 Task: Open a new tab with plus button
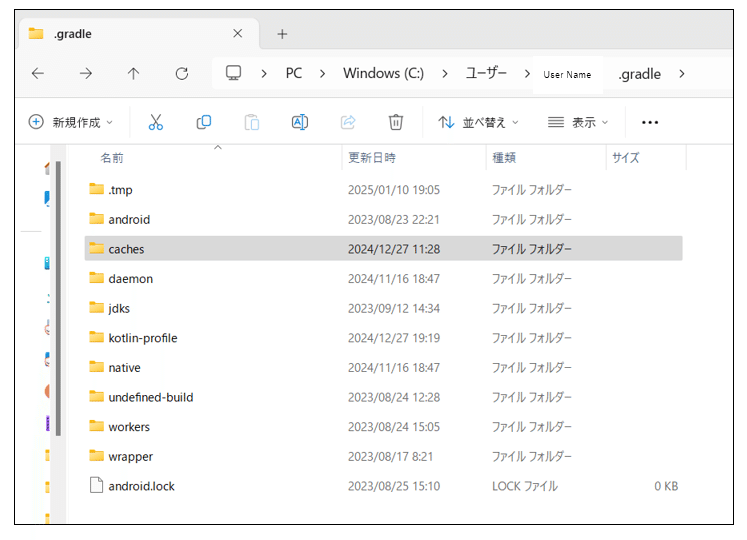(x=282, y=34)
